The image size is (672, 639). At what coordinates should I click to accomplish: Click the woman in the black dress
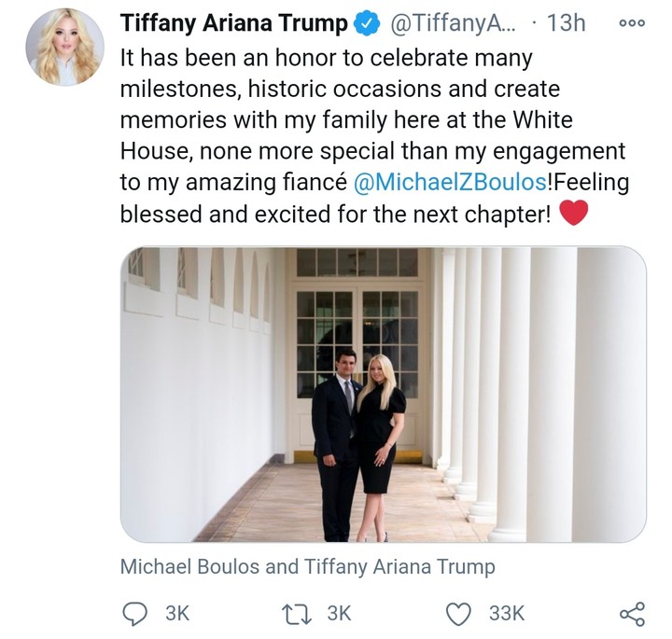point(379,448)
